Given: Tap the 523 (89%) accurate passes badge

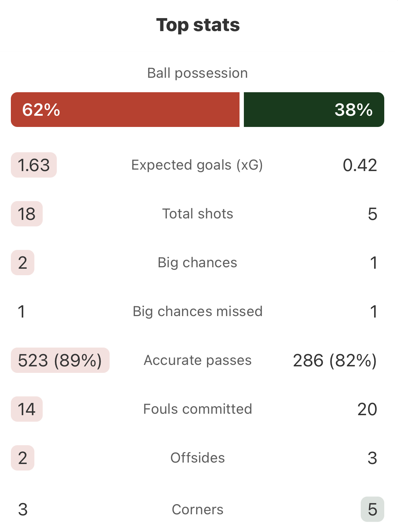Looking at the screenshot, I should click(60, 360).
